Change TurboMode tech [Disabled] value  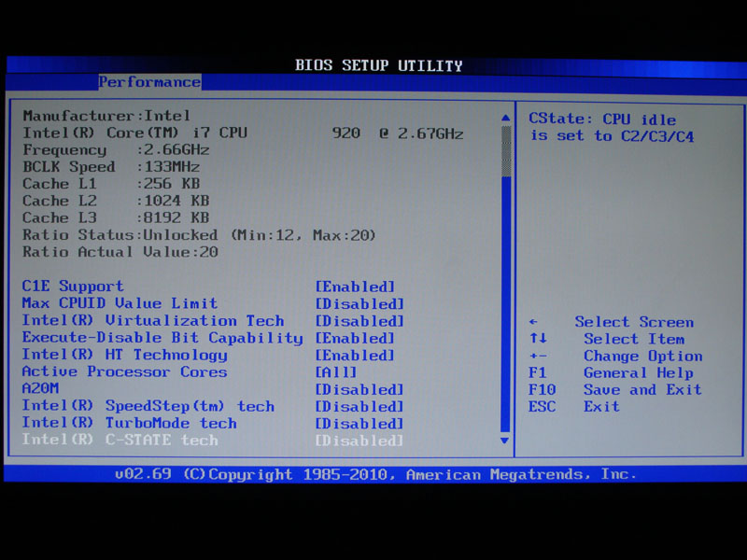(359, 424)
